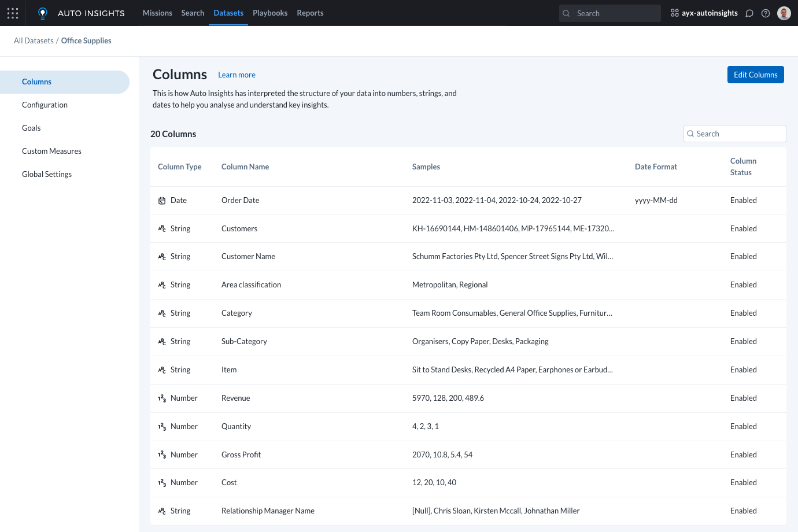Open Custom Measures in the sidebar
Image resolution: width=798 pixels, height=532 pixels.
(x=51, y=151)
